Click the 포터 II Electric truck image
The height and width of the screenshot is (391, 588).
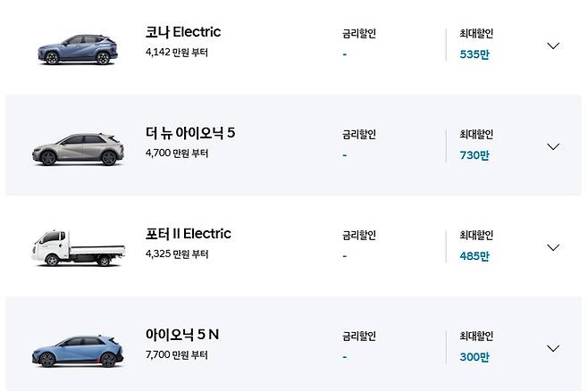point(75,248)
